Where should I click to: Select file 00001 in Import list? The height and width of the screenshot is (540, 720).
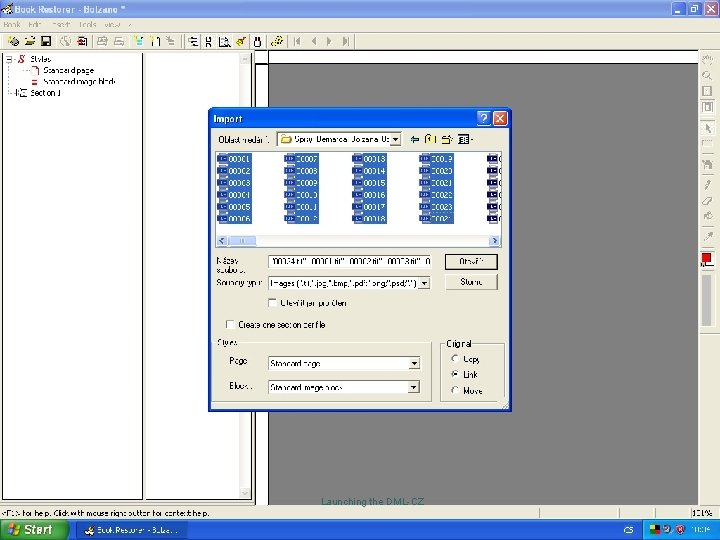[x=234, y=159]
